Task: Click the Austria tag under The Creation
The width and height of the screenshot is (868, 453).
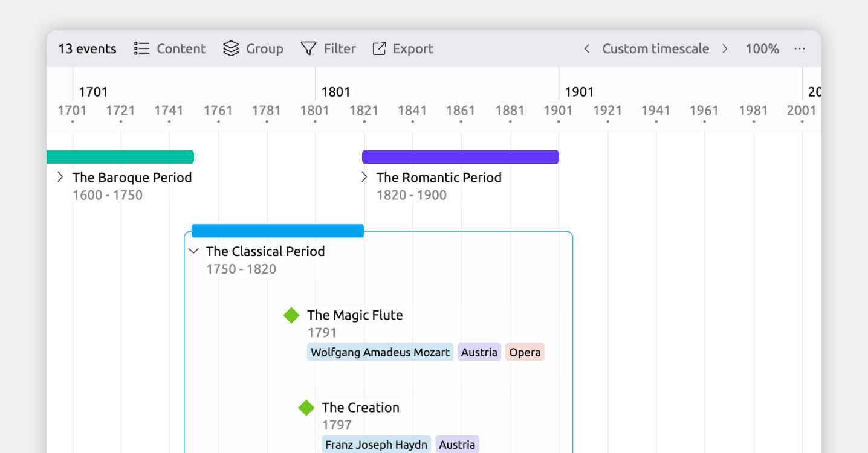Action: 457,445
